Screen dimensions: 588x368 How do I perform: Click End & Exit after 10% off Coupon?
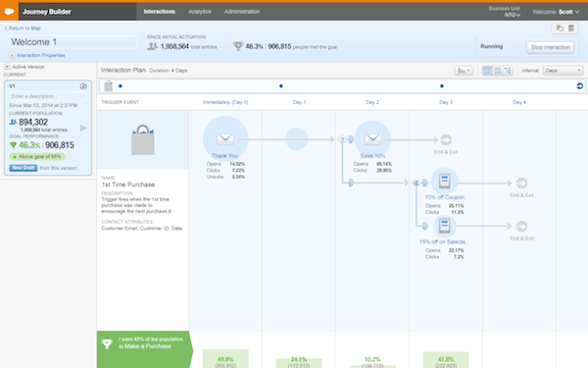[521, 184]
